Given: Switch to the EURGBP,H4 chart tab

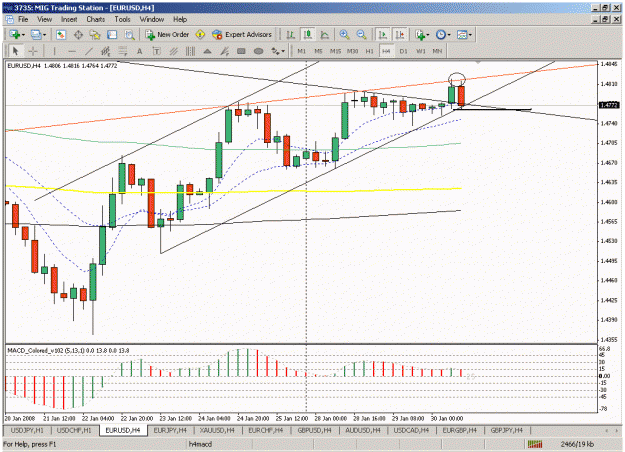Looking at the screenshot, I should coord(460,430).
